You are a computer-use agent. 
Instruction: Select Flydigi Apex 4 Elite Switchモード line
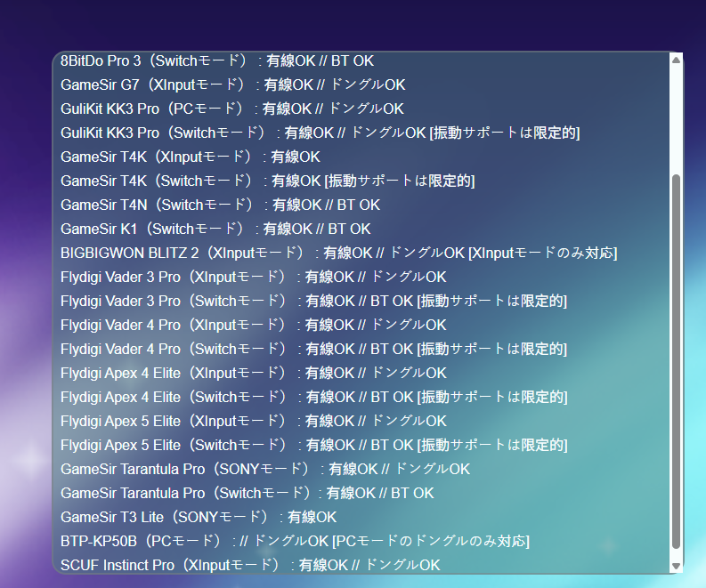click(314, 398)
